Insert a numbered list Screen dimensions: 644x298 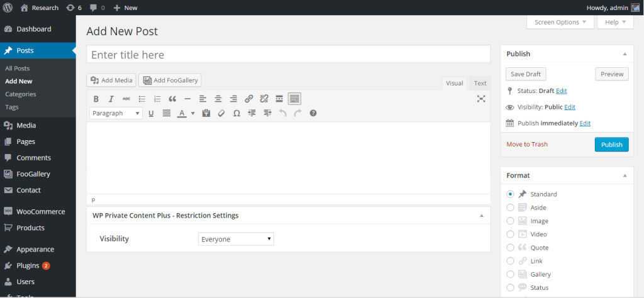click(x=157, y=99)
